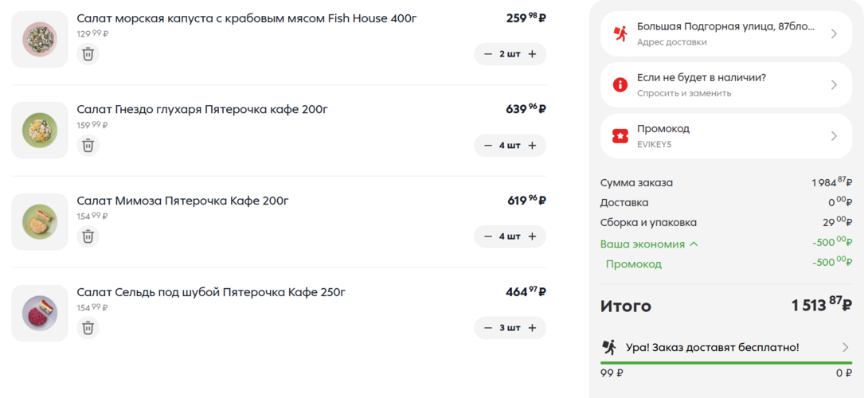Open the Промокод EVIKEY5 section

pos(725,135)
